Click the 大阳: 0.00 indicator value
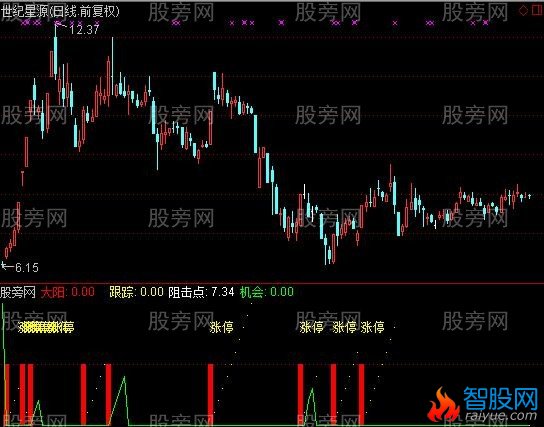 pyautogui.click(x=68, y=292)
